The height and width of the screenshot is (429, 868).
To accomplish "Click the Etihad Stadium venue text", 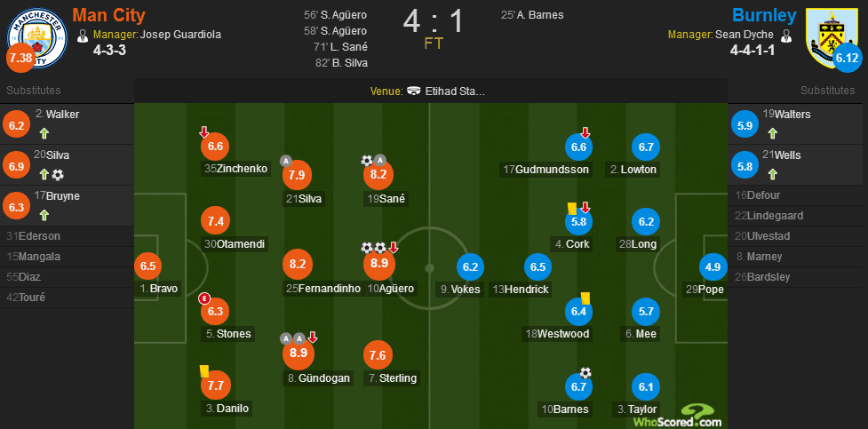I will 455,91.
